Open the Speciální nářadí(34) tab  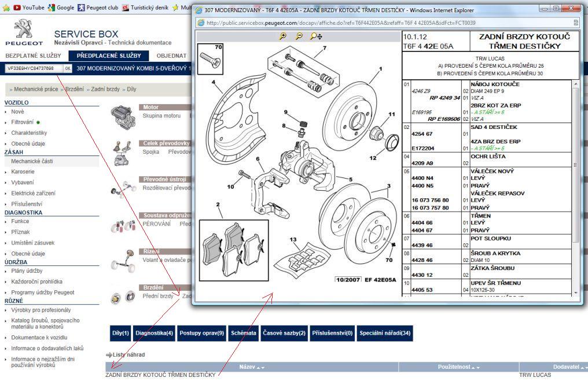(x=385, y=333)
